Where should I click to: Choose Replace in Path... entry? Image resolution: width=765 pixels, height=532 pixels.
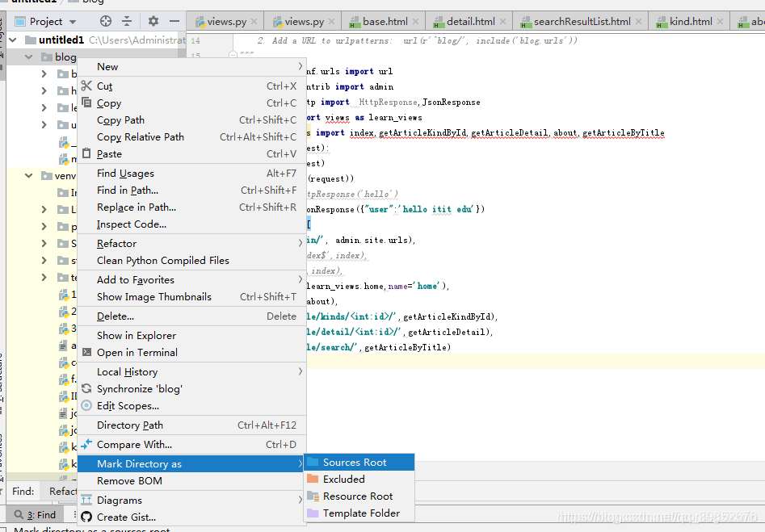point(191,207)
